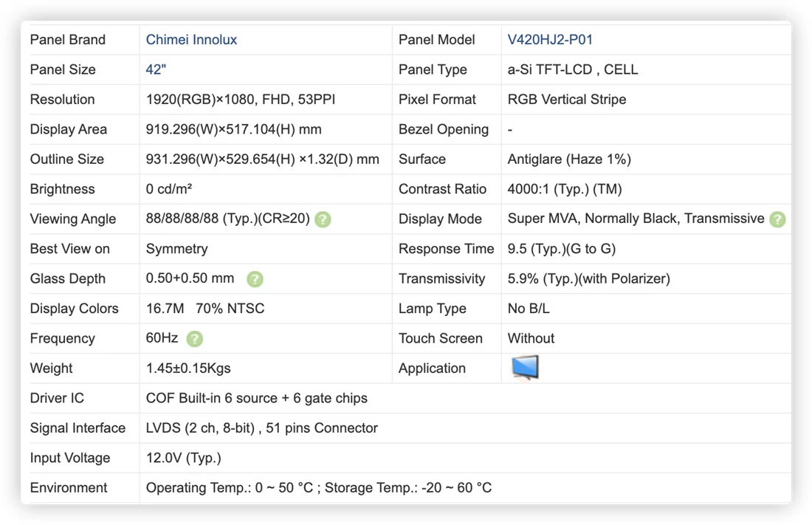Select the '1.45±0.15Kgs' weight value
Image resolution: width=812 pixels, height=525 pixels.
pyautogui.click(x=188, y=368)
